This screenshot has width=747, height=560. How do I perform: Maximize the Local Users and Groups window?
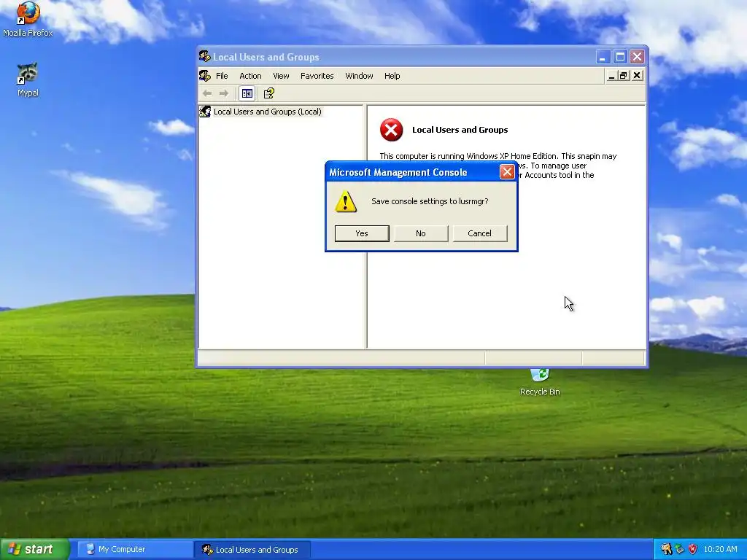(x=620, y=57)
